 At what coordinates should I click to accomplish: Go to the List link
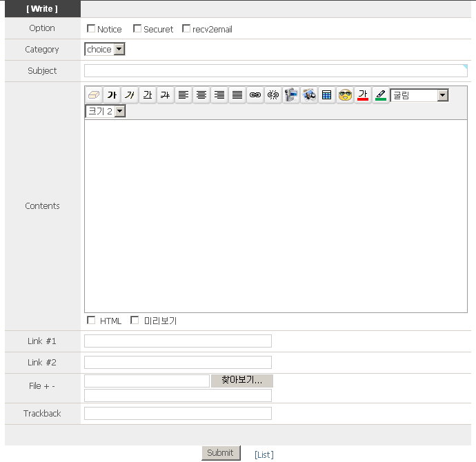point(264,454)
